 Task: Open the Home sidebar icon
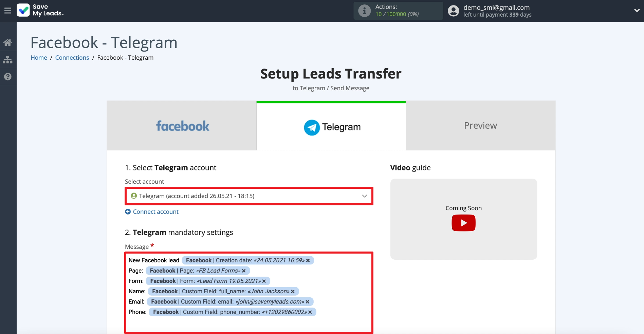click(7, 42)
